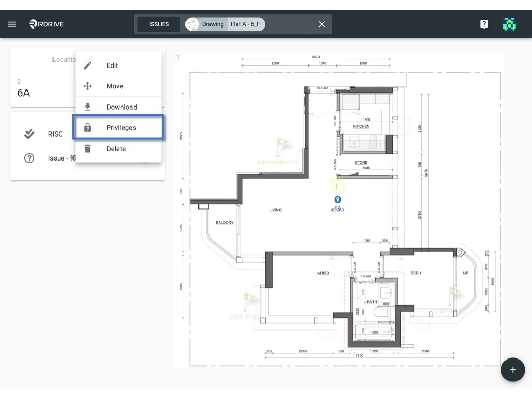Select the Drawing chip label
The height and width of the screenshot is (399, 532).
coord(212,24)
